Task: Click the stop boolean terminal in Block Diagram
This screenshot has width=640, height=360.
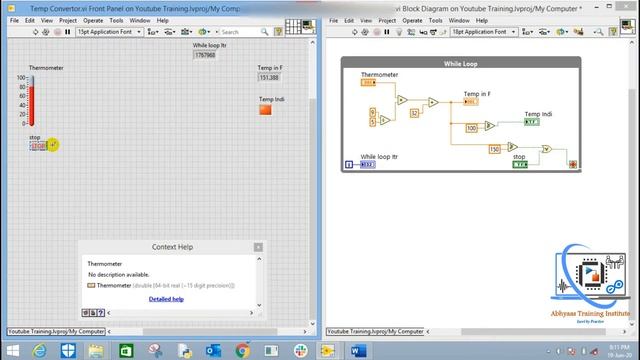Action: [x=520, y=164]
